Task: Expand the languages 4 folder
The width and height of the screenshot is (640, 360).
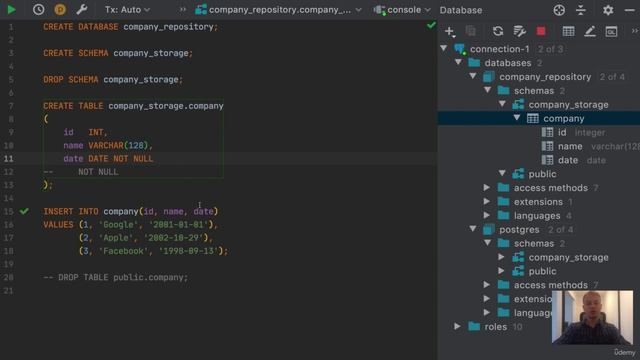Action: coord(487,216)
